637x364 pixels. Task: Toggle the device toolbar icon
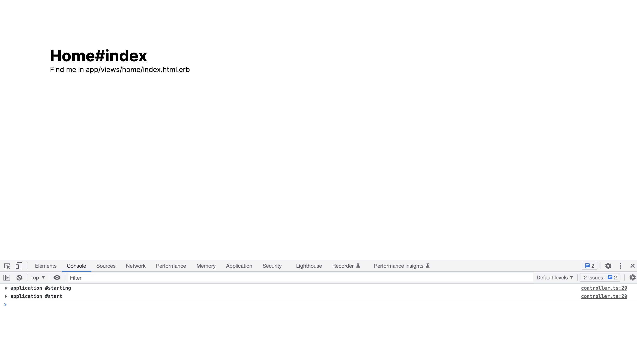coord(19,266)
